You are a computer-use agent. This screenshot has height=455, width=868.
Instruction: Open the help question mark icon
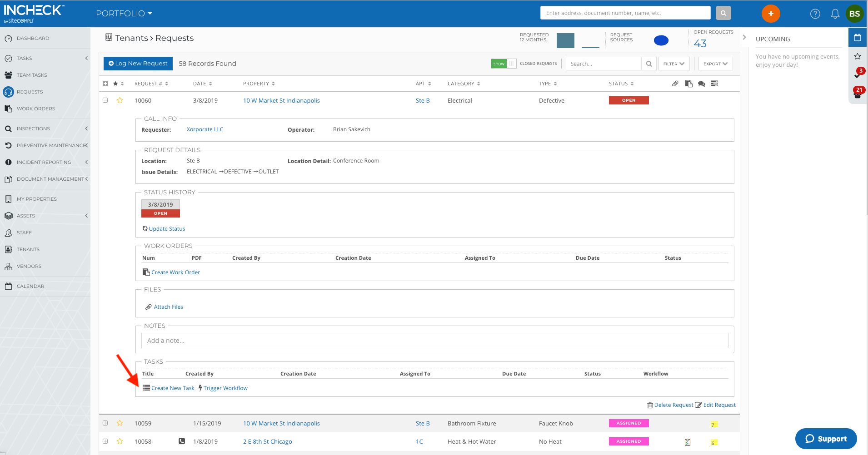[x=815, y=14]
